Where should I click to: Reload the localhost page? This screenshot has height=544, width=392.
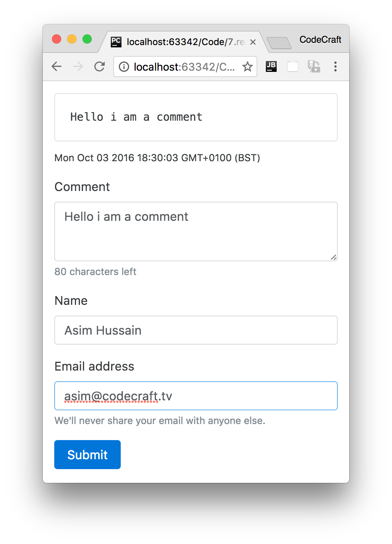(x=99, y=66)
